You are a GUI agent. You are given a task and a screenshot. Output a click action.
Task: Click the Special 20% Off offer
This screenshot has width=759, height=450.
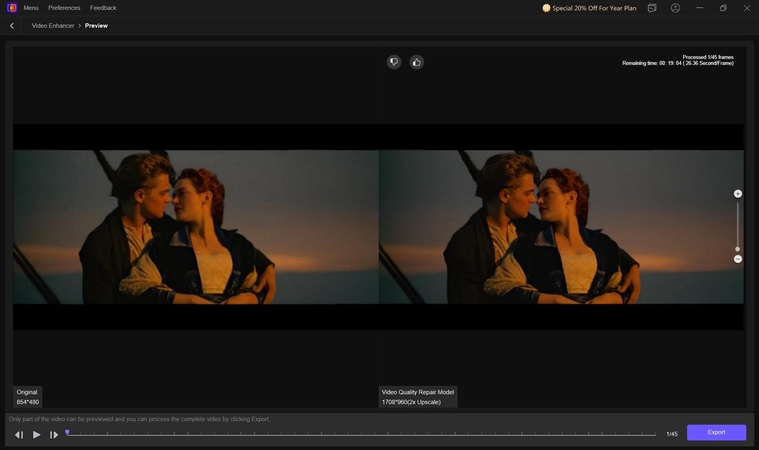pos(589,8)
